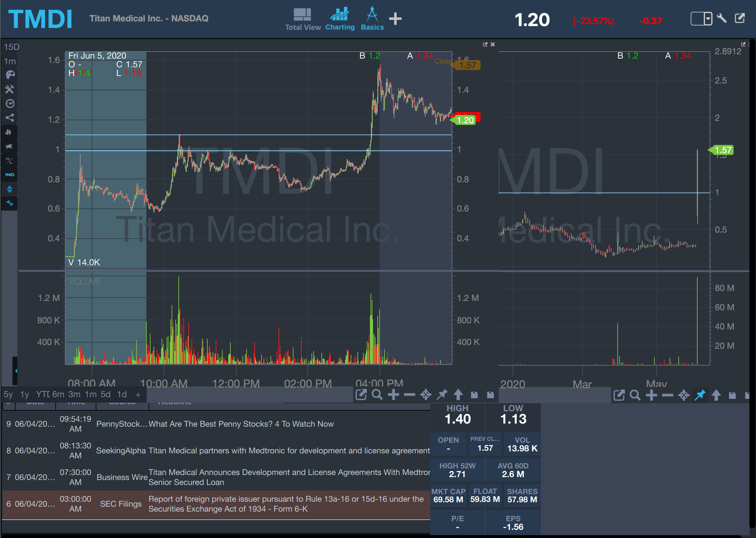The height and width of the screenshot is (538, 756).
Task: Expand the 1m candle interval selector
Action: (x=10, y=61)
